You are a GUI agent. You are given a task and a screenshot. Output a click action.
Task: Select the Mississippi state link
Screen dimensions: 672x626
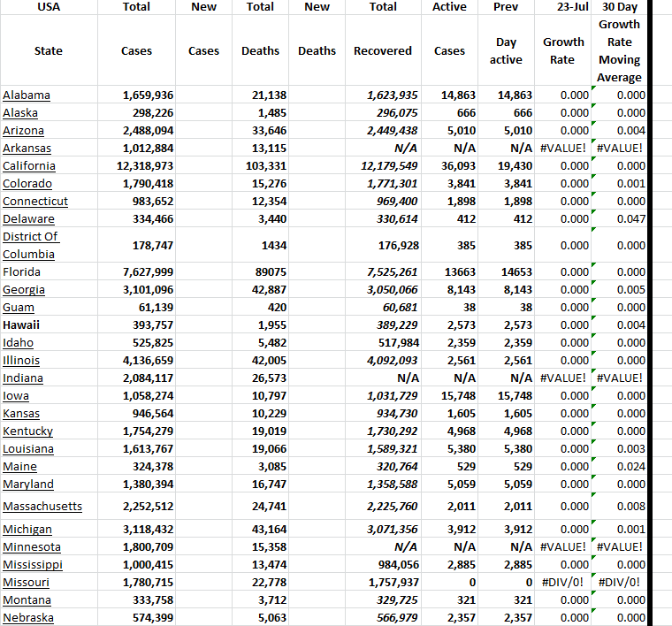click(33, 564)
